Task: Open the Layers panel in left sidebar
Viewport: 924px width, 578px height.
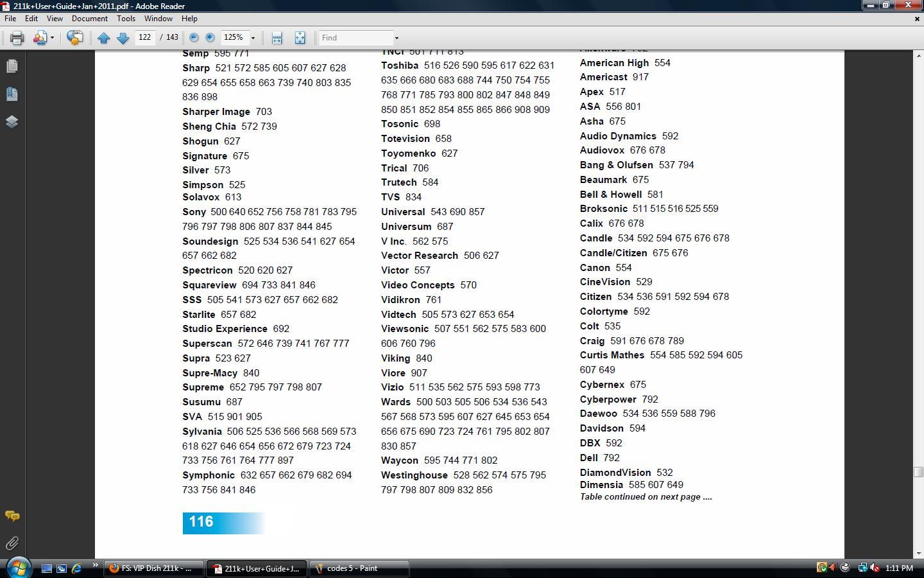Action: (x=12, y=121)
